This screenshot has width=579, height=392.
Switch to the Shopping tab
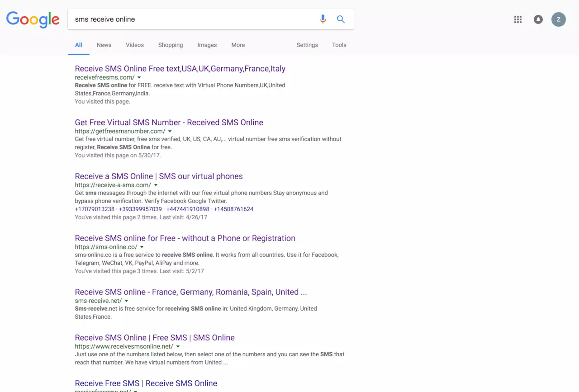(171, 45)
